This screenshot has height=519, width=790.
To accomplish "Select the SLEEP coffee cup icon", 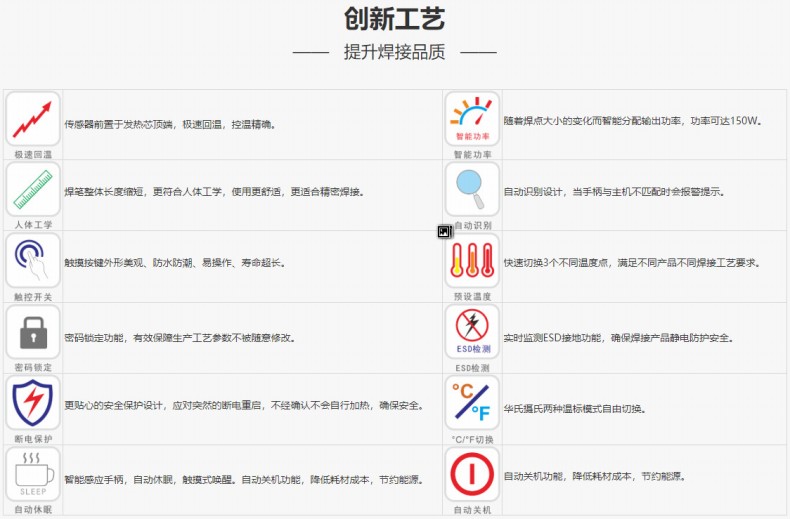I will [33, 473].
